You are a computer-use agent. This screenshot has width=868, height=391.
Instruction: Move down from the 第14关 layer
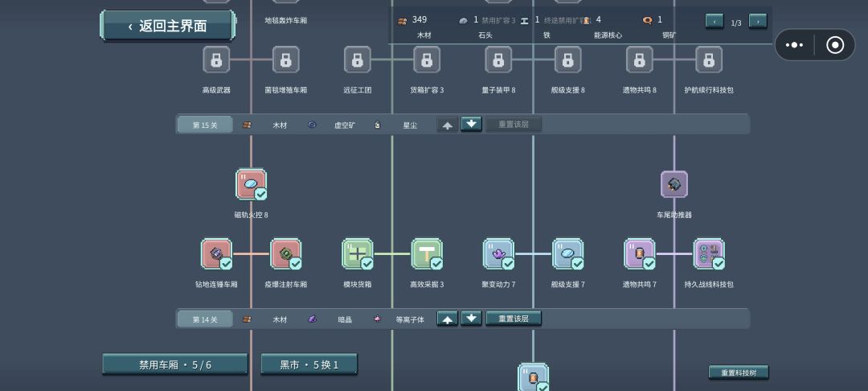[471, 319]
